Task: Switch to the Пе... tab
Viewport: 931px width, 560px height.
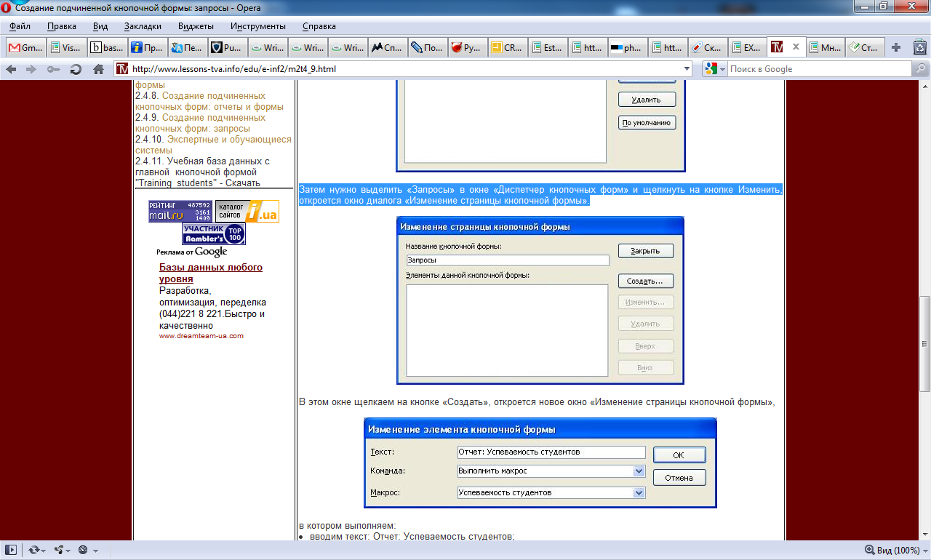Action: coord(188,48)
